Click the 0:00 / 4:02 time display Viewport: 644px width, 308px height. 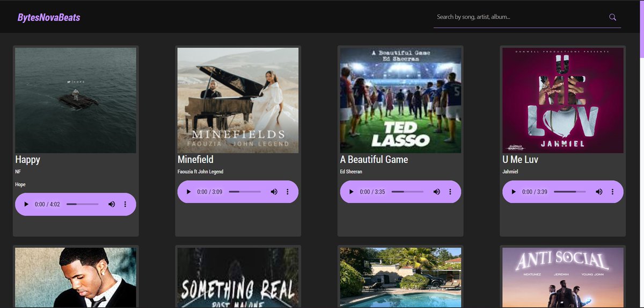tap(47, 204)
